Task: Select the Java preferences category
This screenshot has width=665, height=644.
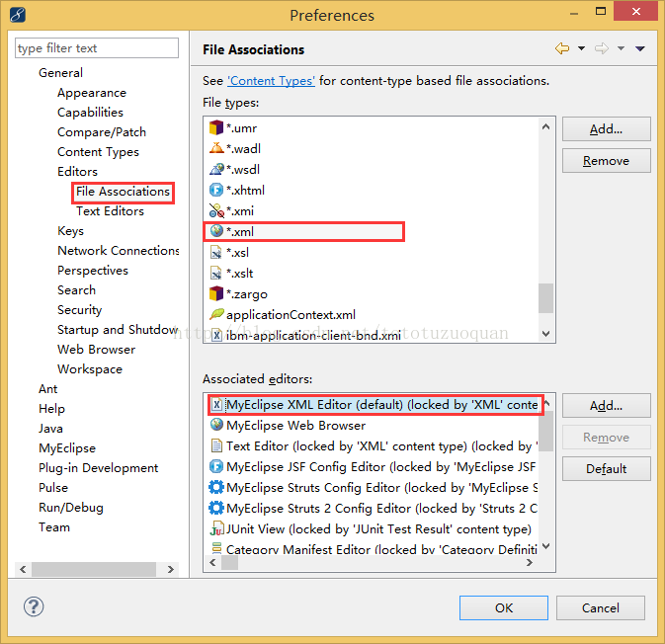Action: tap(51, 429)
